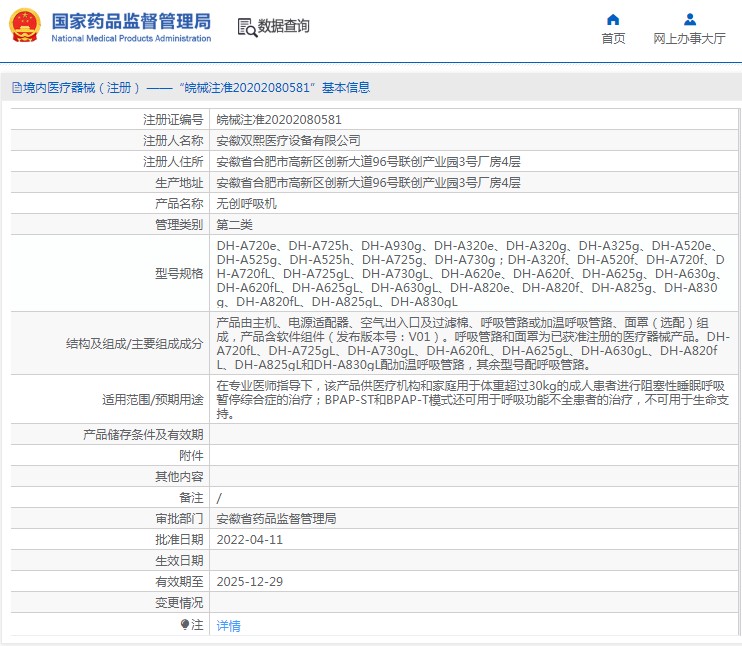742x646 pixels.
Task: Click the 适用范围/预期用途 label
Action: tap(152, 400)
